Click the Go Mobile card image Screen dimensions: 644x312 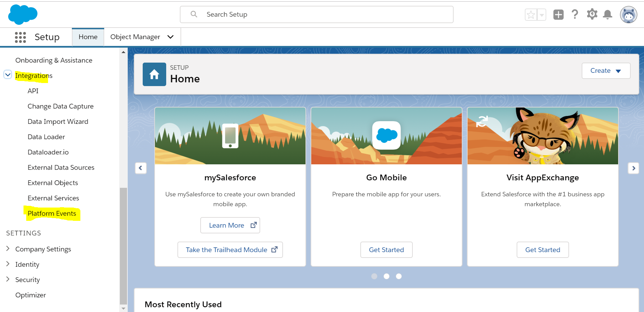pos(387,136)
